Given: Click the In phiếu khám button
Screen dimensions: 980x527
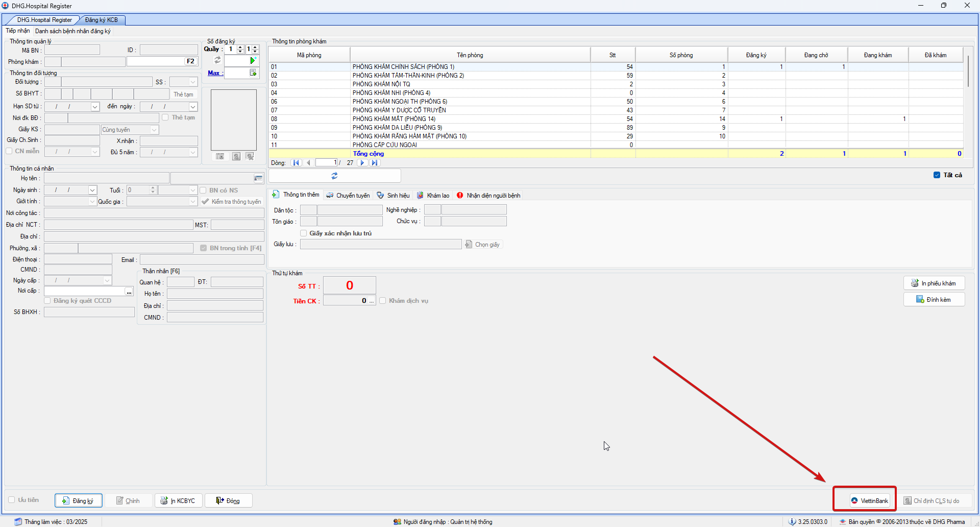Looking at the screenshot, I should pos(934,283).
